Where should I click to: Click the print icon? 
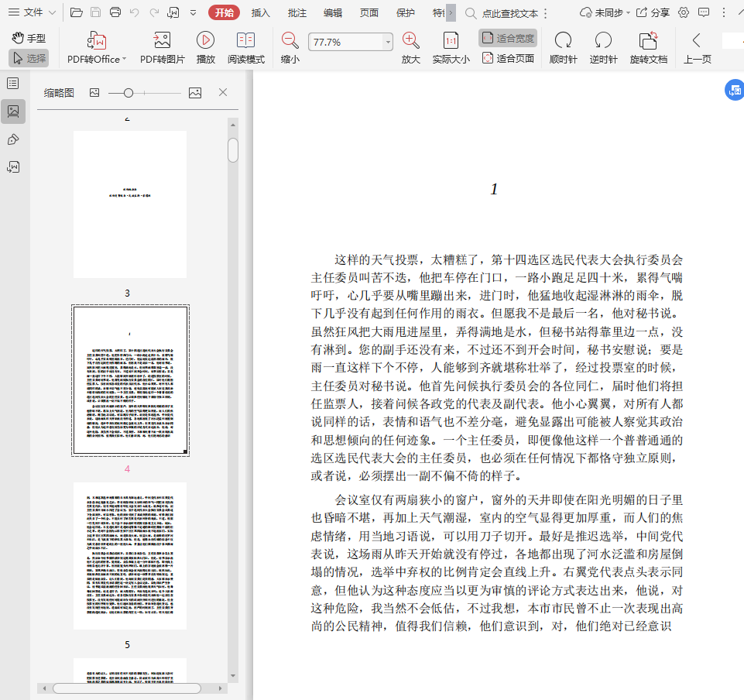tap(115, 12)
